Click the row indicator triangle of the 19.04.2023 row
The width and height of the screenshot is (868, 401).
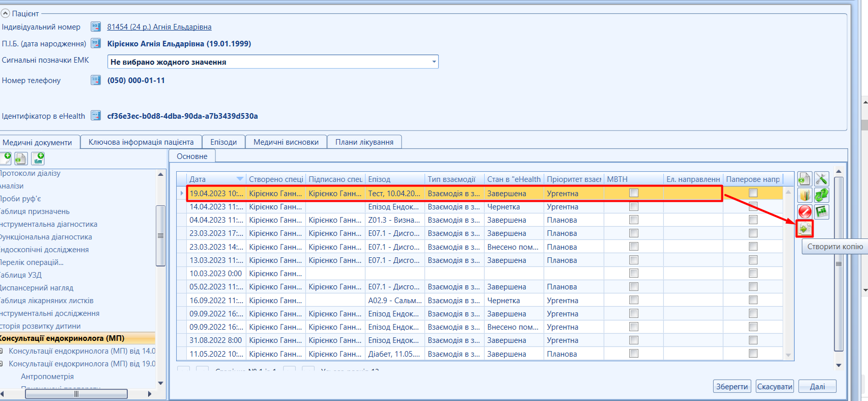(182, 193)
